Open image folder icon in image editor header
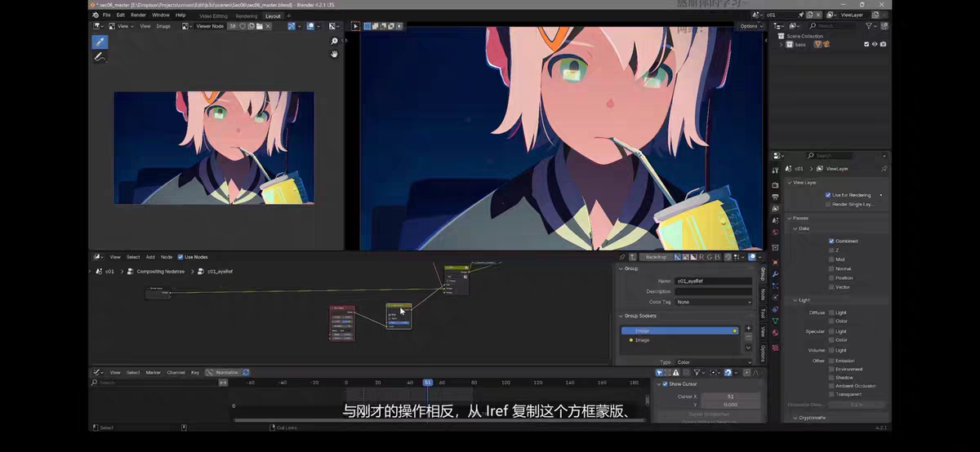 click(x=259, y=26)
